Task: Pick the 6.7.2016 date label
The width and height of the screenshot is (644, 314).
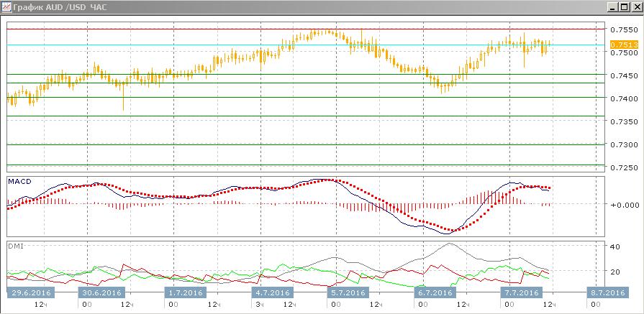Action: point(435,293)
